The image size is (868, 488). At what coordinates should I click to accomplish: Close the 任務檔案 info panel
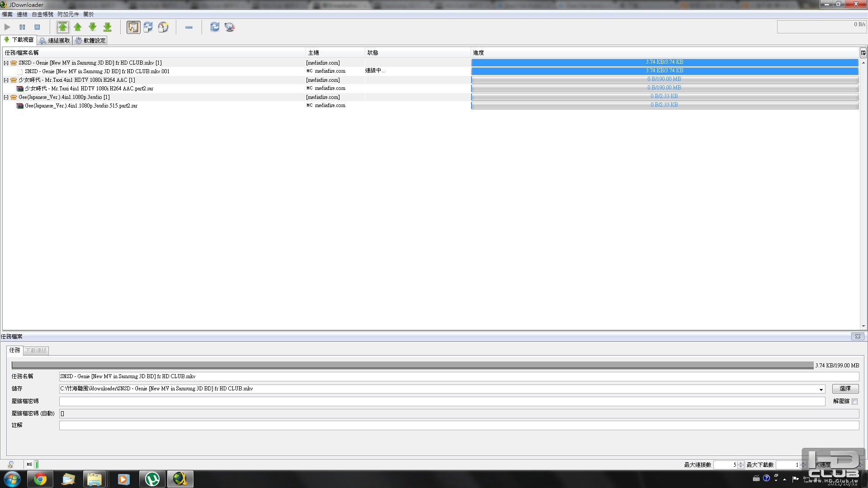(858, 337)
